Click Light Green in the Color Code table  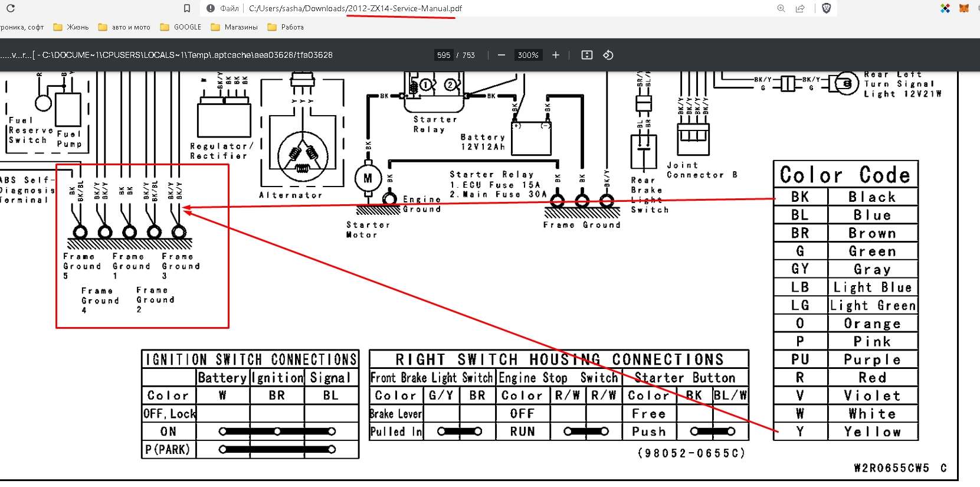[873, 306]
